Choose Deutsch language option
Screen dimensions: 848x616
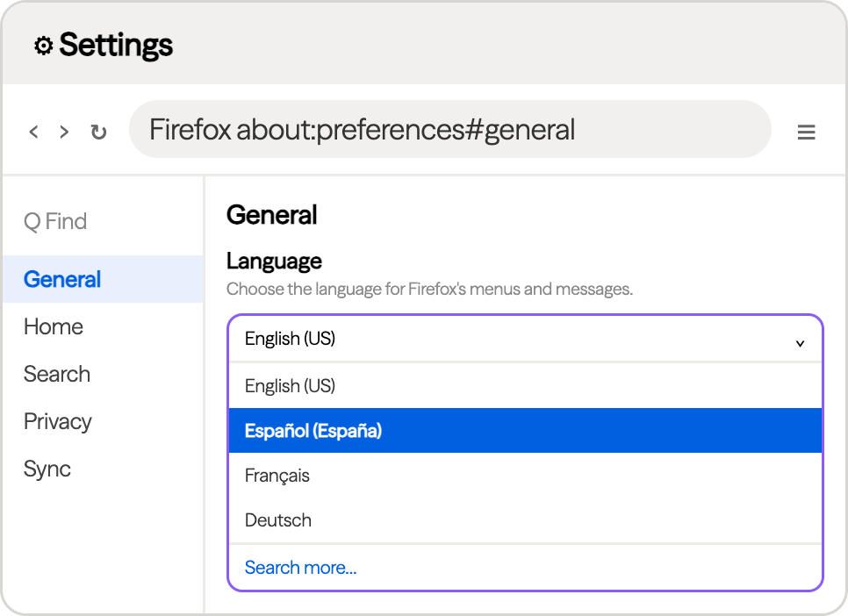click(525, 520)
